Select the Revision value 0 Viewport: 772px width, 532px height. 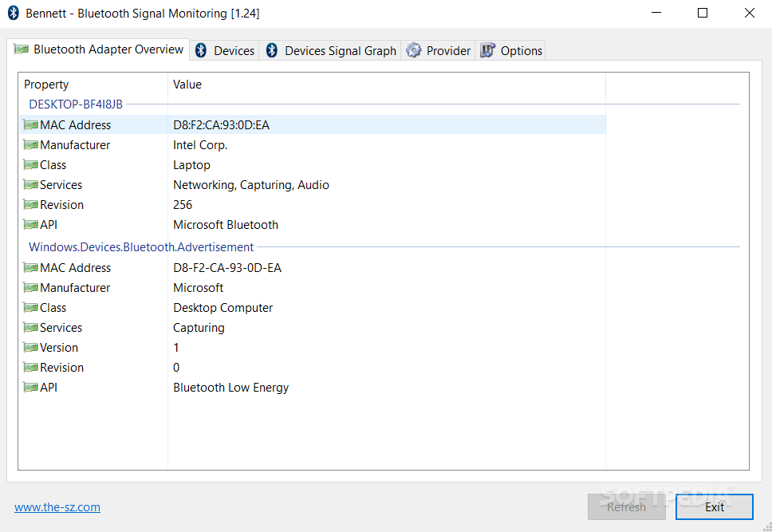pyautogui.click(x=176, y=368)
